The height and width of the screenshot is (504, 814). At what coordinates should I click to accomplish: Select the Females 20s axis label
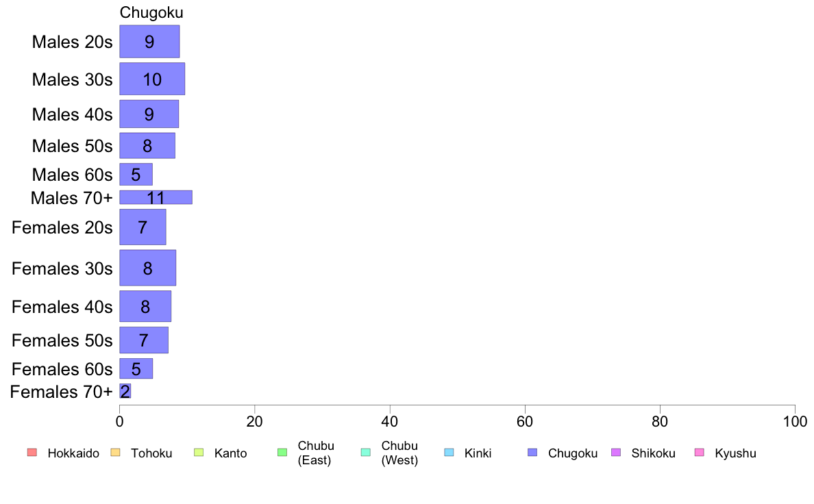62,227
